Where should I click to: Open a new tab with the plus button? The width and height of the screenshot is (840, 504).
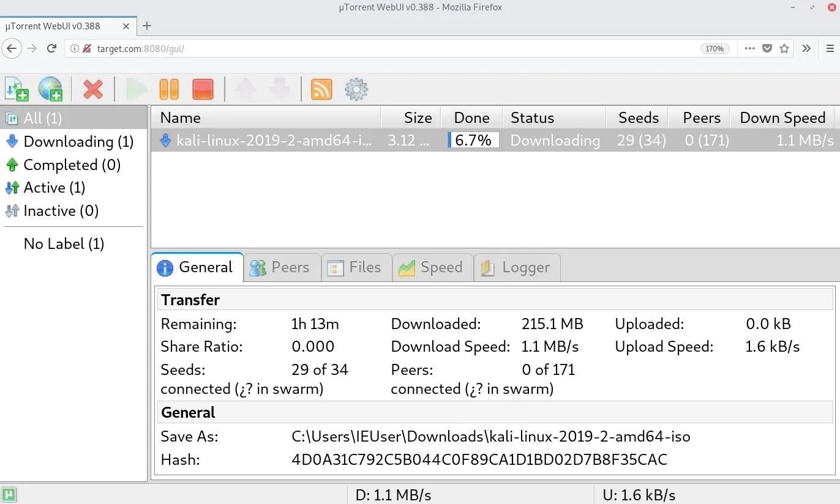tap(146, 26)
